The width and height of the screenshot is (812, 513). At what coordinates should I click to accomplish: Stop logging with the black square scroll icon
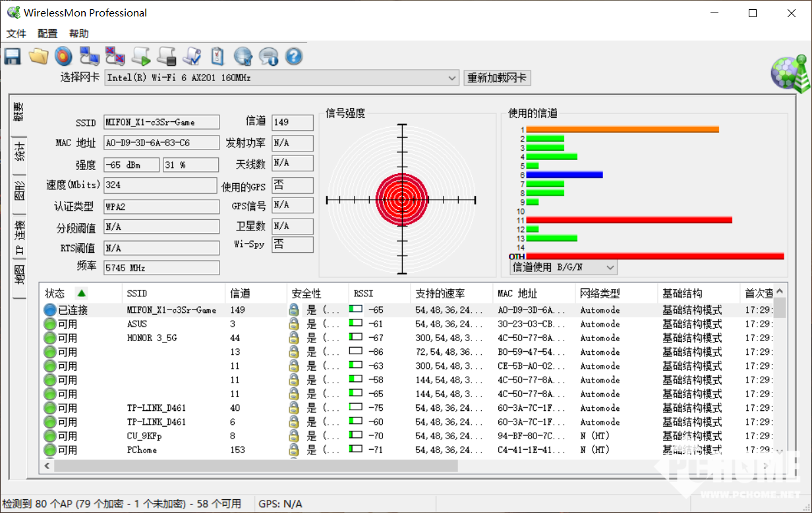point(166,57)
